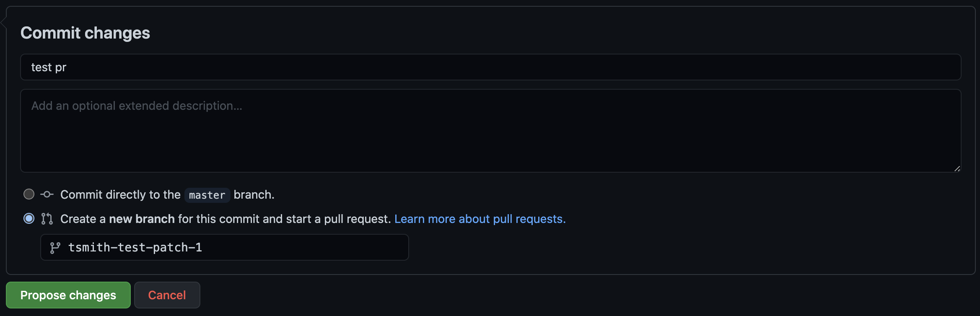Viewport: 980px width, 316px height.
Task: Click into the optional extended description box
Action: tap(490, 131)
